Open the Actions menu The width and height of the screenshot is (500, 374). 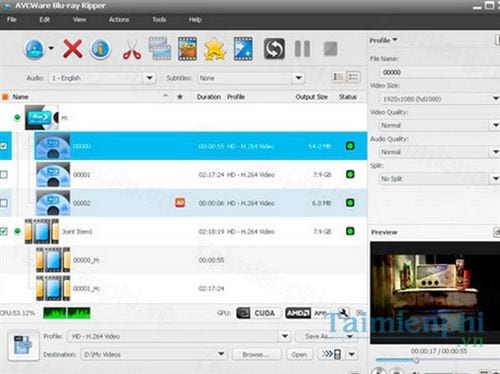pyautogui.click(x=119, y=20)
